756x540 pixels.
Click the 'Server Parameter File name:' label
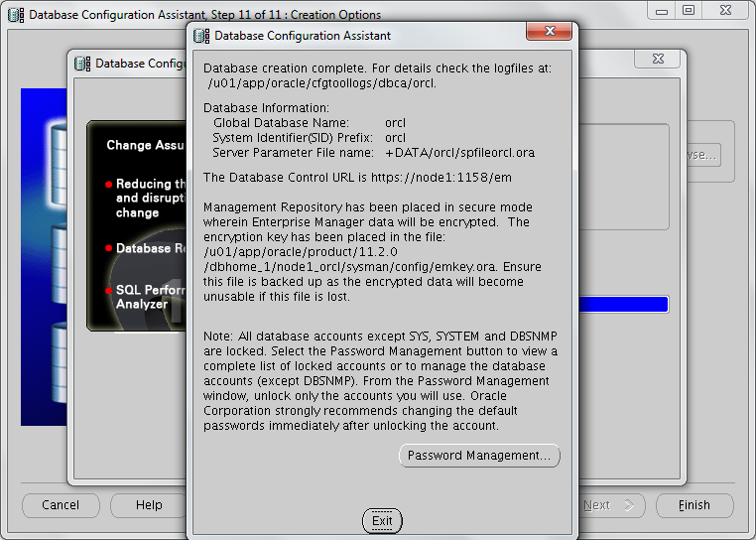(293, 153)
